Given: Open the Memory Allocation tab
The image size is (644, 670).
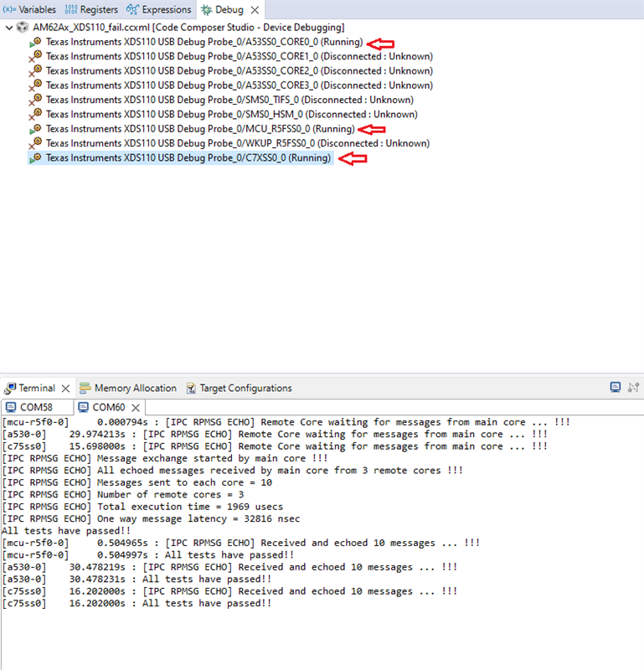Looking at the screenshot, I should pos(128,388).
